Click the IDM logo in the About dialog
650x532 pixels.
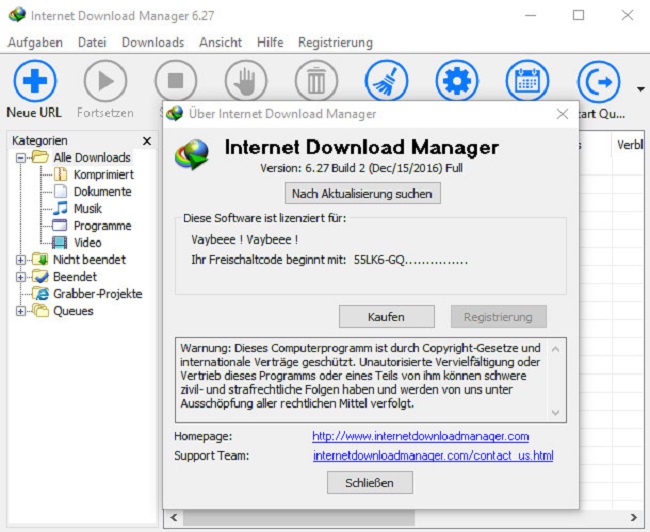tap(192, 155)
